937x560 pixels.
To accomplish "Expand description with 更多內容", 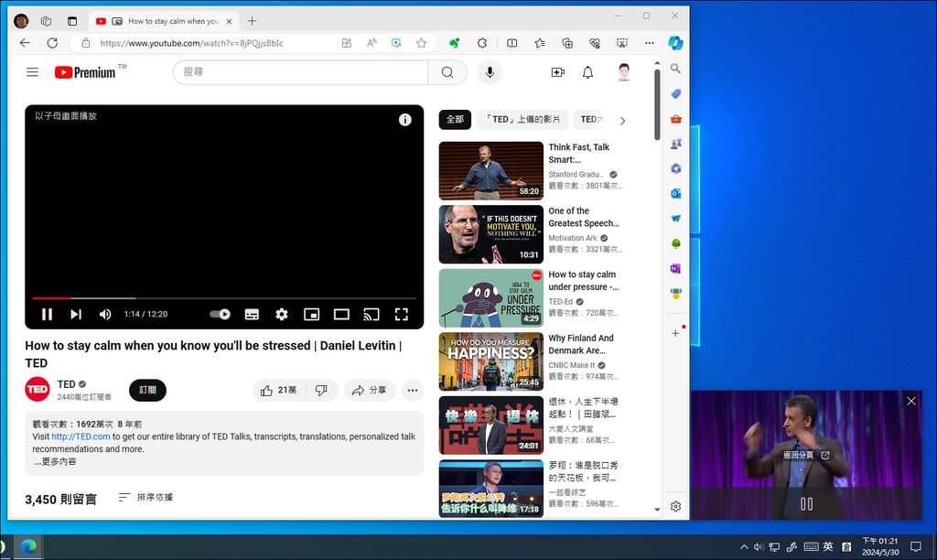I will pos(56,462).
